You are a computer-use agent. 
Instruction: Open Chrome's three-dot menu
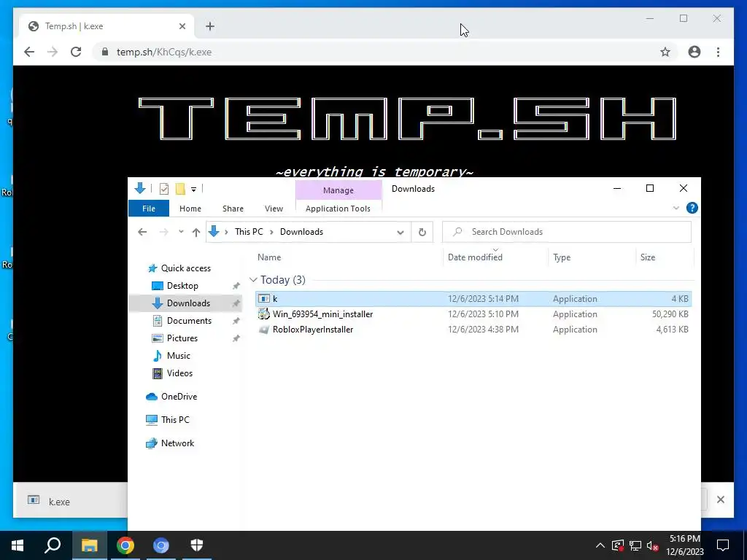point(718,52)
